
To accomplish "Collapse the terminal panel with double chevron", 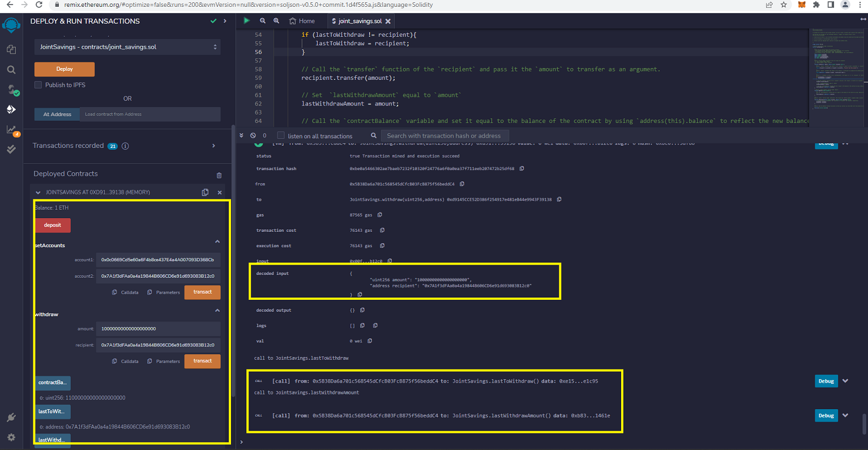I will [x=242, y=135].
